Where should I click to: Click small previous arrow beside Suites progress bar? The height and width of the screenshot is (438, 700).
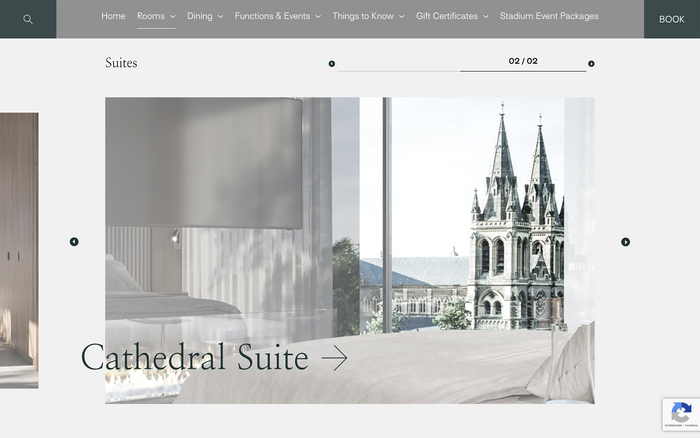coord(332,64)
